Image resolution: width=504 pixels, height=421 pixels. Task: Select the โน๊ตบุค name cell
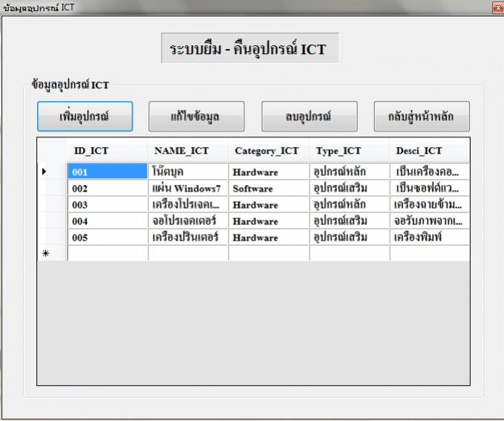tap(188, 172)
